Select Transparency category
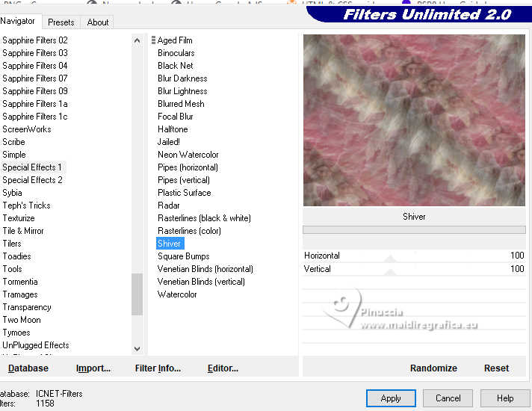 (x=27, y=307)
